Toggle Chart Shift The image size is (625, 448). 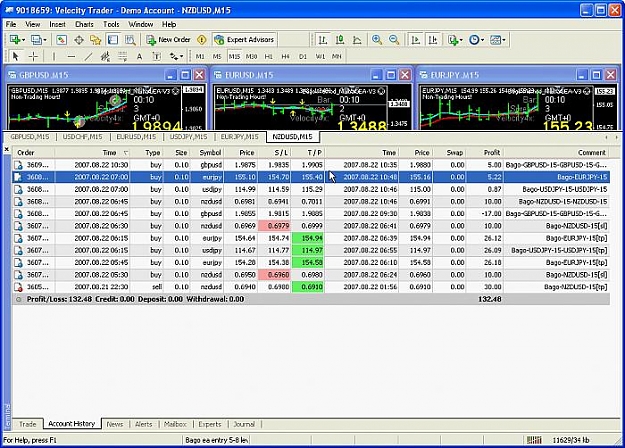click(432, 39)
